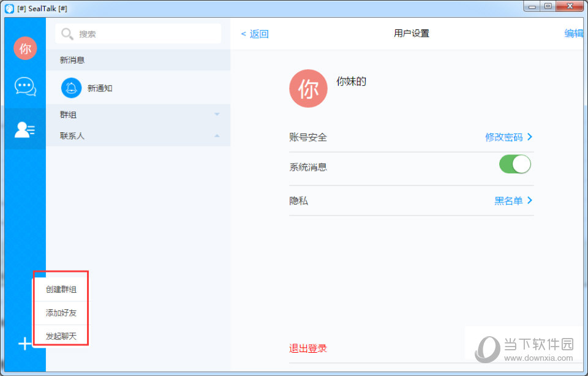Click the 账号安全 label
588x376 pixels.
308,137
